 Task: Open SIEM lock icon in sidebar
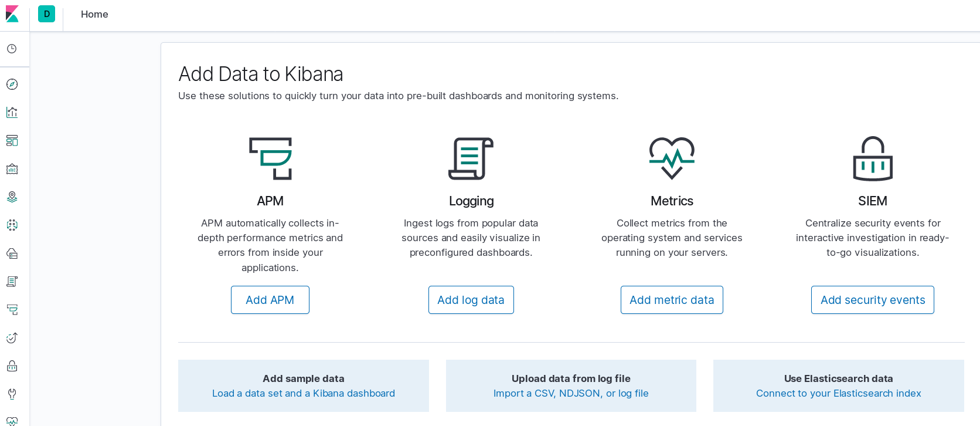12,366
